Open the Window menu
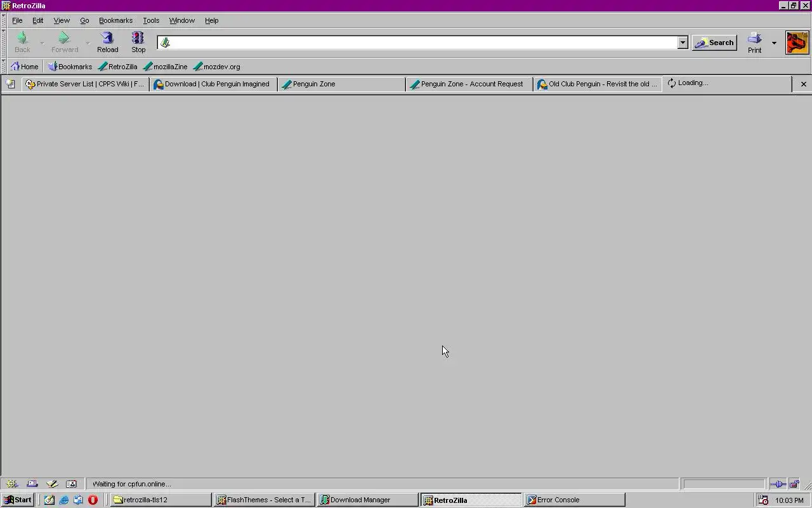Screen dimensions: 812x508 coord(181,20)
